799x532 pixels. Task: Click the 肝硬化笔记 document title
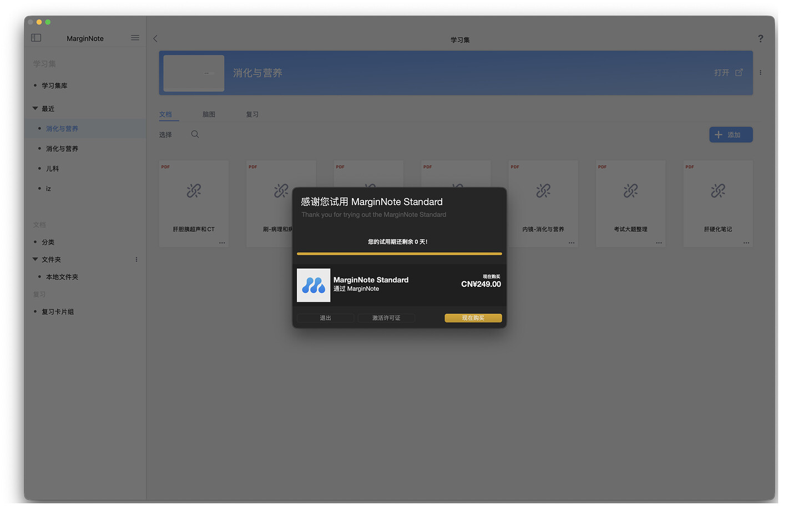tap(718, 229)
